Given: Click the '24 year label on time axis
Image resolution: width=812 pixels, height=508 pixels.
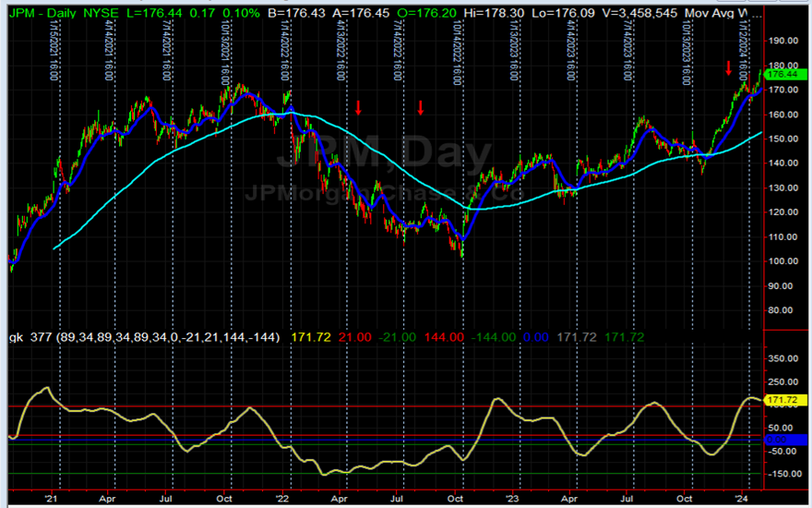Looking at the screenshot, I should (x=743, y=499).
